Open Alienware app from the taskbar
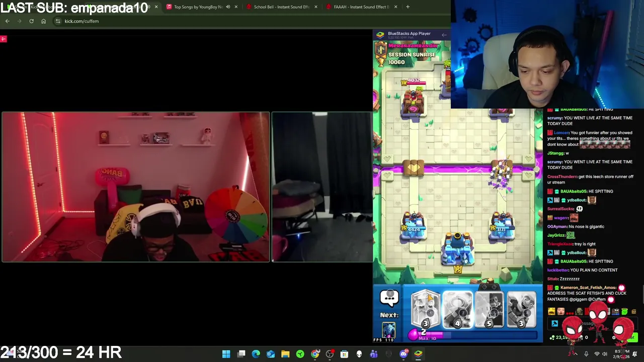The width and height of the screenshot is (644, 362). point(359,354)
